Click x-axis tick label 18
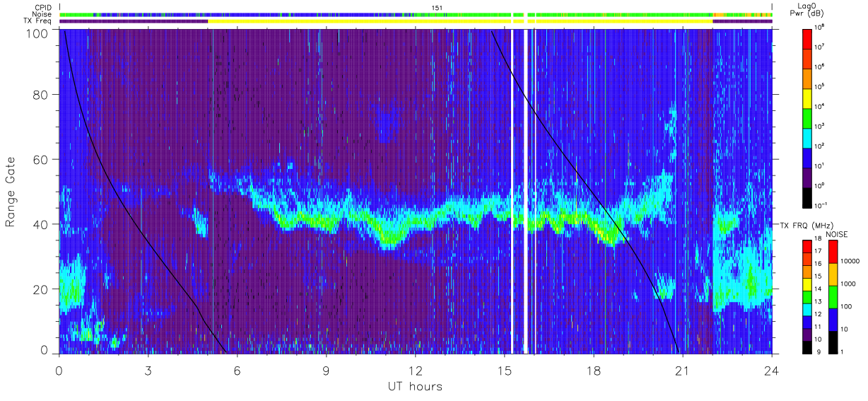Viewport: 868px width, 401px height. (x=594, y=370)
